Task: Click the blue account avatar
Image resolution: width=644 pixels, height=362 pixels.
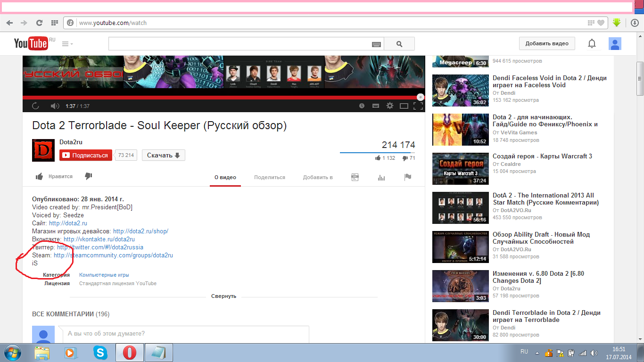Action: [615, 44]
